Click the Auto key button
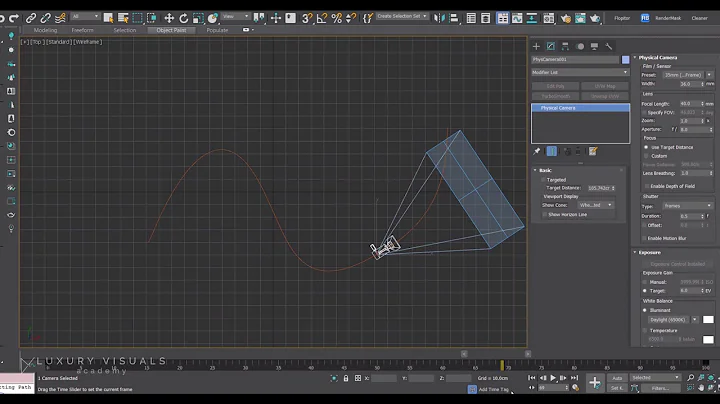Screen dimensions: 720x404 point(617,378)
